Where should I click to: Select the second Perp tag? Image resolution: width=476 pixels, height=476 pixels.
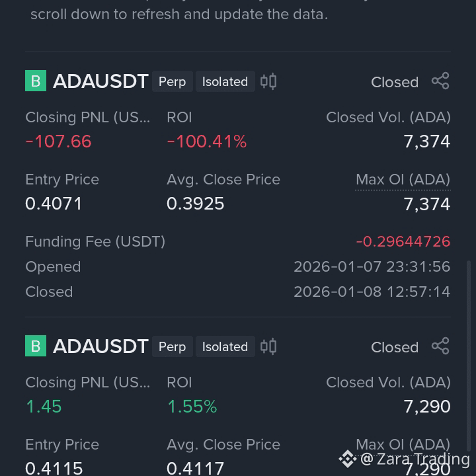click(172, 346)
